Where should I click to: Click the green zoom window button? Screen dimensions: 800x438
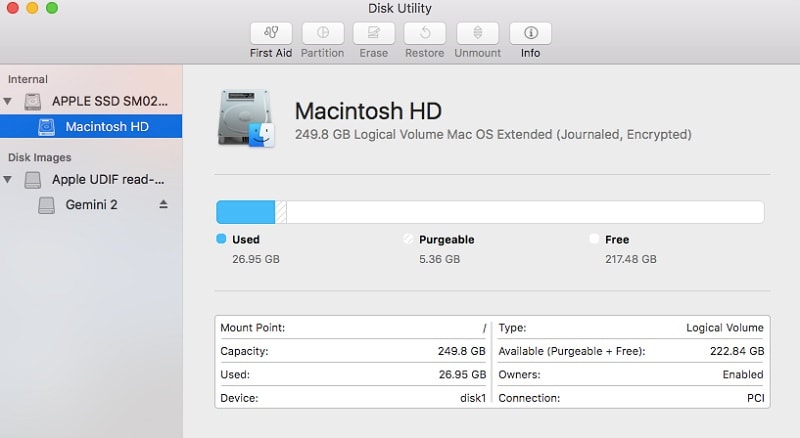point(52,8)
